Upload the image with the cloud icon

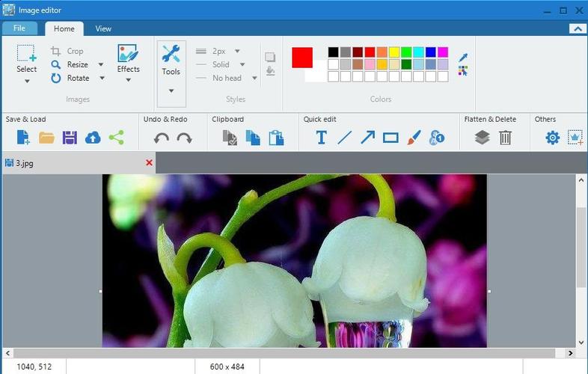(x=93, y=138)
